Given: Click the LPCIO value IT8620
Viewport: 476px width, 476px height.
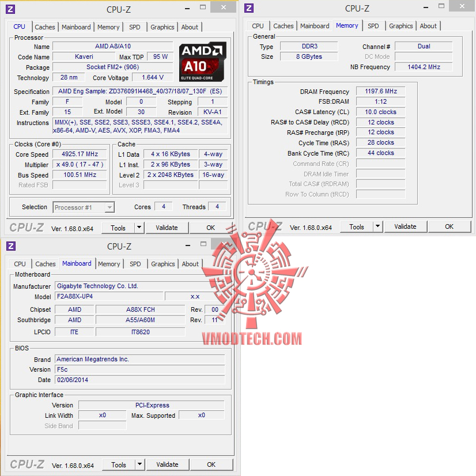Looking at the screenshot, I should pos(140,332).
